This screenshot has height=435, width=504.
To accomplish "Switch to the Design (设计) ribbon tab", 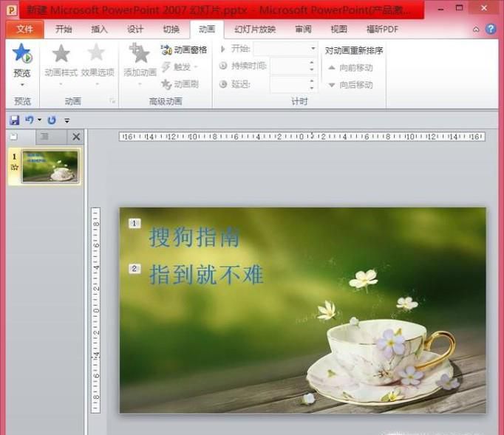I will pyautogui.click(x=135, y=30).
